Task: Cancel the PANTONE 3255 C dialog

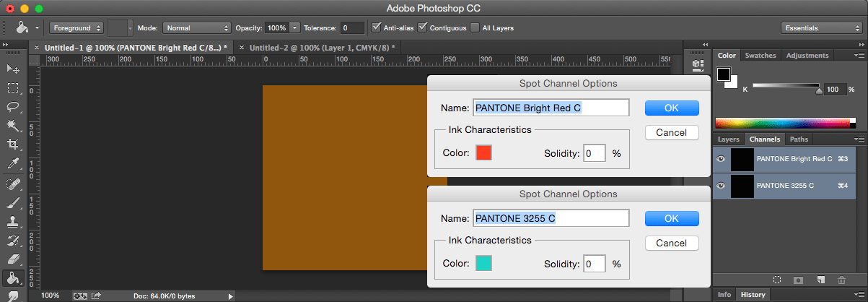Action: click(672, 243)
